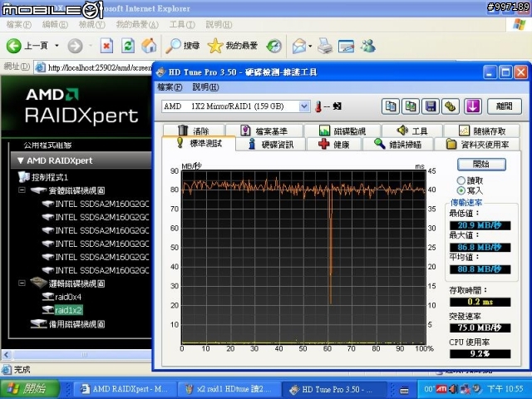Select the 控制程式1 controller node
Image resolution: width=532 pixels, height=399 pixels.
click(43, 177)
